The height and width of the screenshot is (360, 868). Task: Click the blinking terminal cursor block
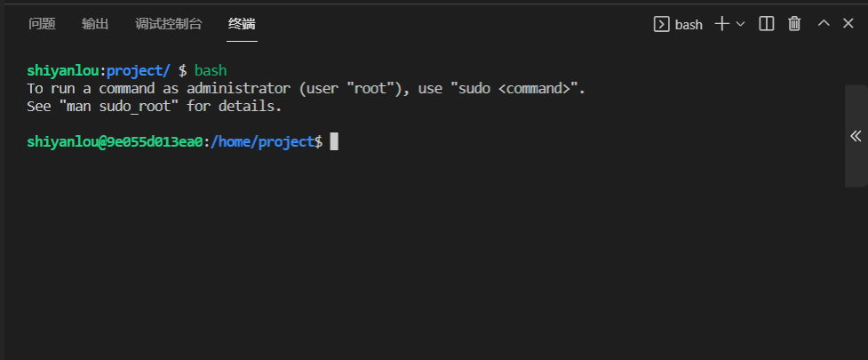click(334, 142)
